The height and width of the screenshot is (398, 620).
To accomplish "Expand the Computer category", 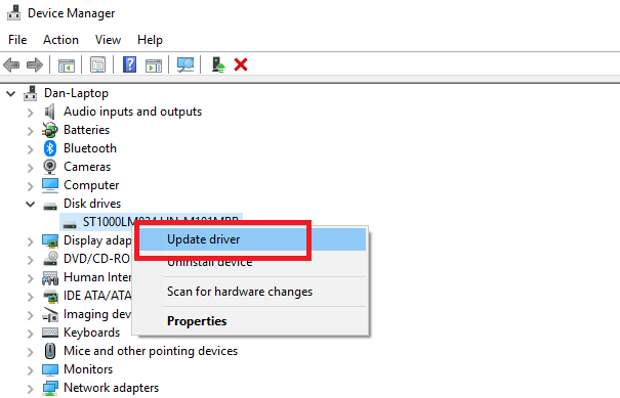I will pyautogui.click(x=30, y=186).
